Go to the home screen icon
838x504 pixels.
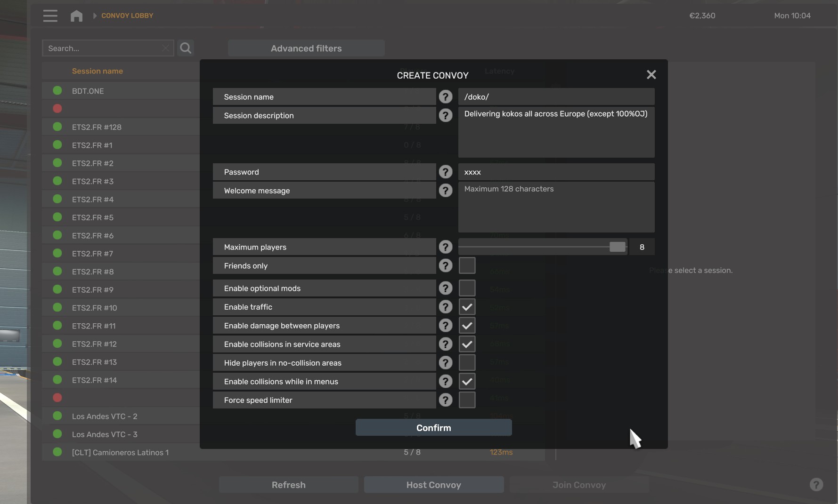pos(76,16)
